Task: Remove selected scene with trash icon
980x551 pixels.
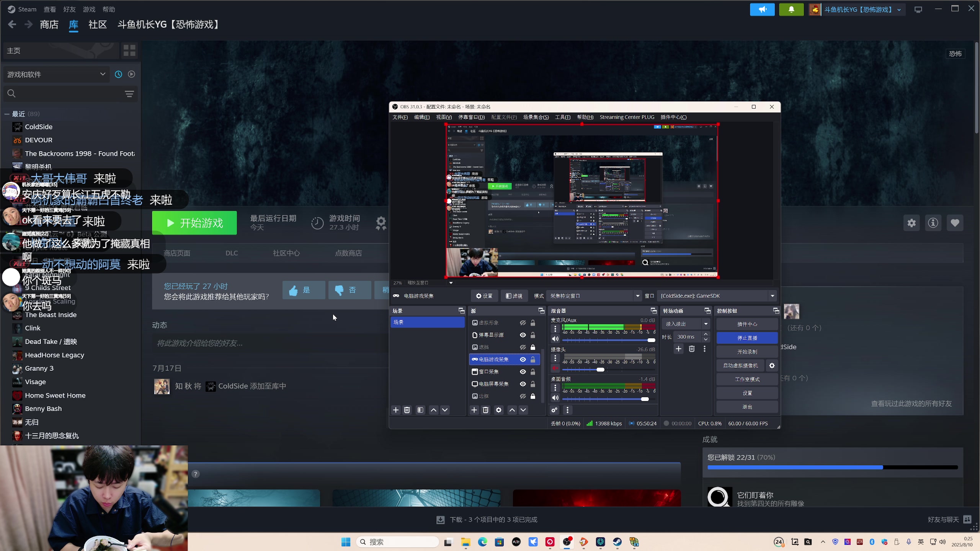Action: coord(407,410)
